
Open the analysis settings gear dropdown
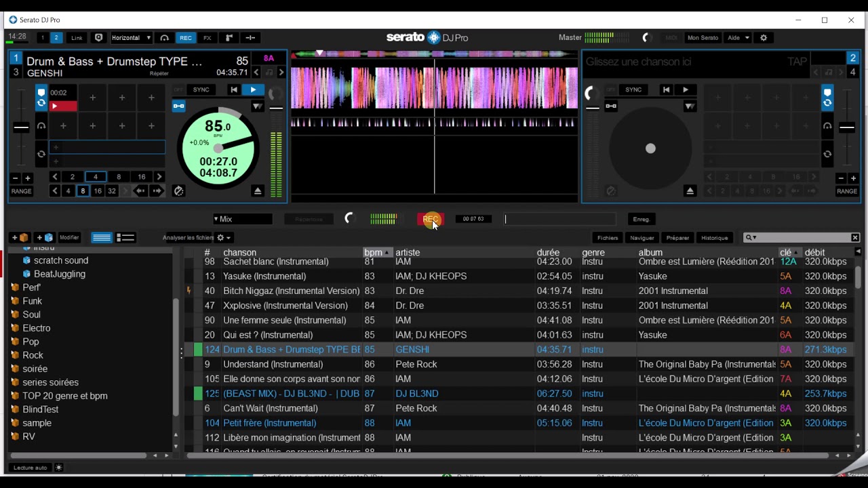224,238
